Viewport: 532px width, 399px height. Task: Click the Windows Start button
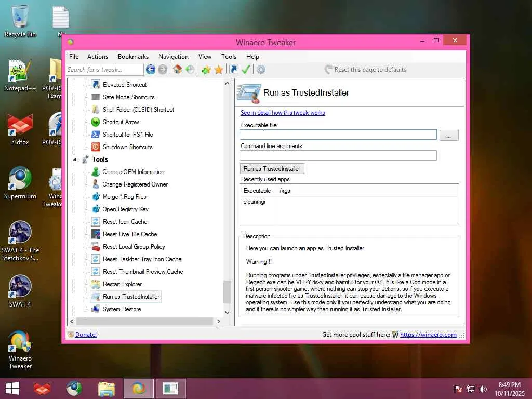pyautogui.click(x=12, y=389)
